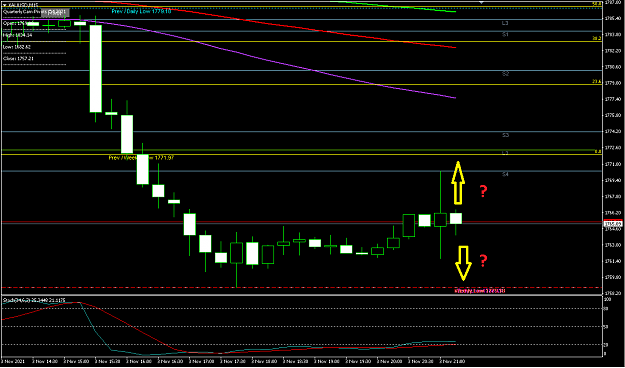Screen dimensions: 625x368
Task: Click the 1761.40 price scale value
Action: (x=614, y=261)
